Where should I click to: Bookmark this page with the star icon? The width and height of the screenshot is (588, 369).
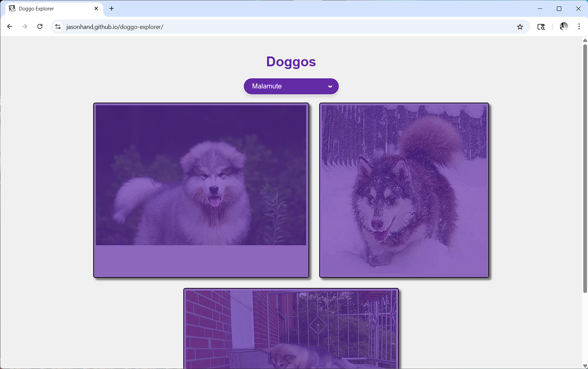[520, 27]
